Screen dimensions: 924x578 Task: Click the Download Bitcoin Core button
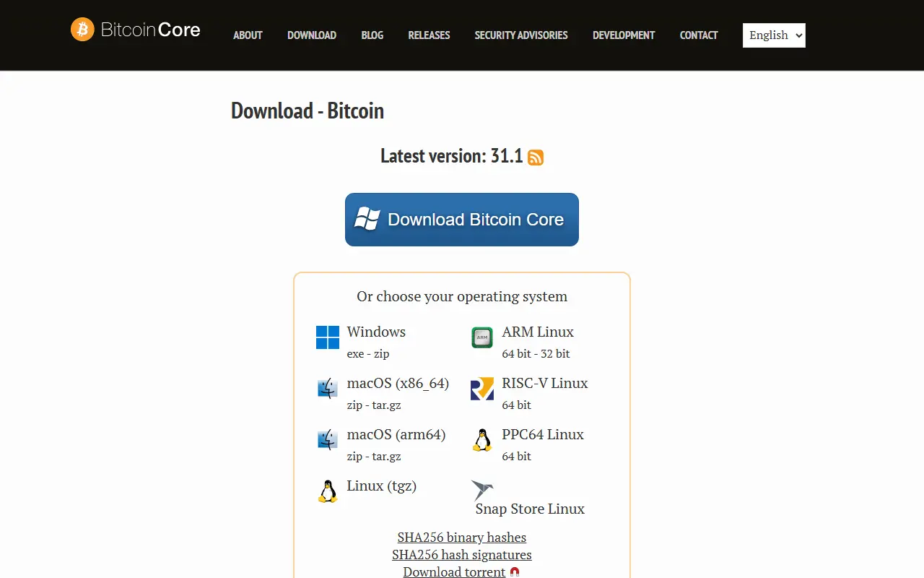point(462,220)
